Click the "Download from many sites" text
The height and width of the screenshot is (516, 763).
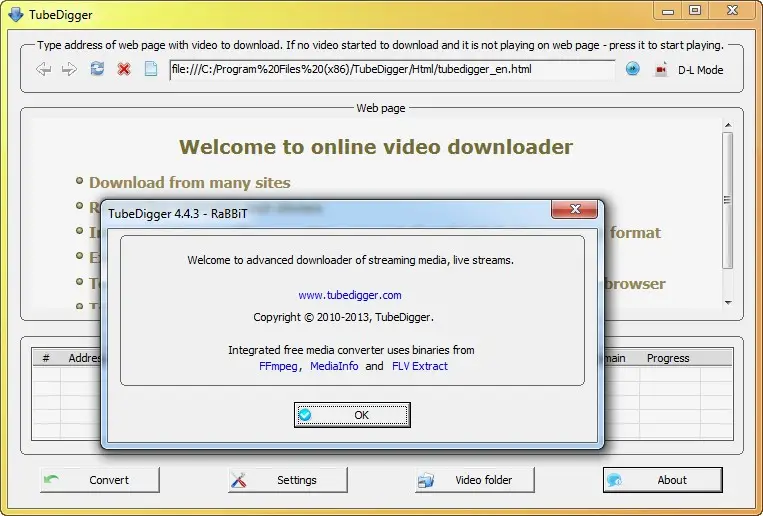tap(190, 183)
